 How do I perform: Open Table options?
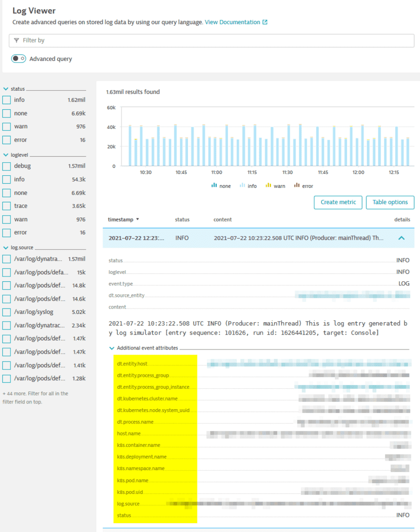[390, 202]
